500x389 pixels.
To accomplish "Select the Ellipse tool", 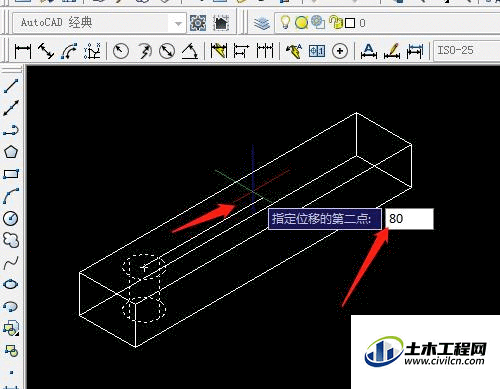I will (11, 284).
